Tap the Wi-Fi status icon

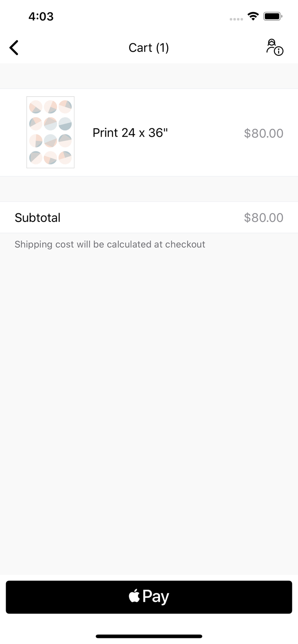click(253, 16)
